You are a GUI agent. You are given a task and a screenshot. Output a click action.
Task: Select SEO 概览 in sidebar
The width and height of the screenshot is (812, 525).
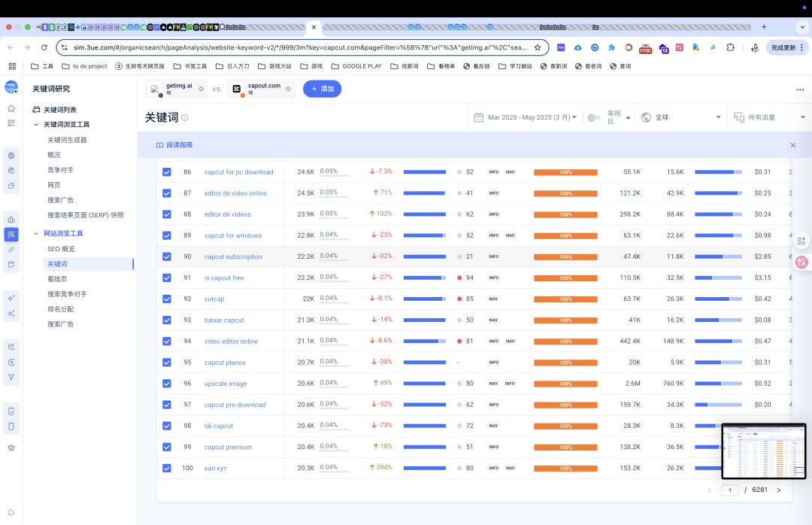(61, 249)
